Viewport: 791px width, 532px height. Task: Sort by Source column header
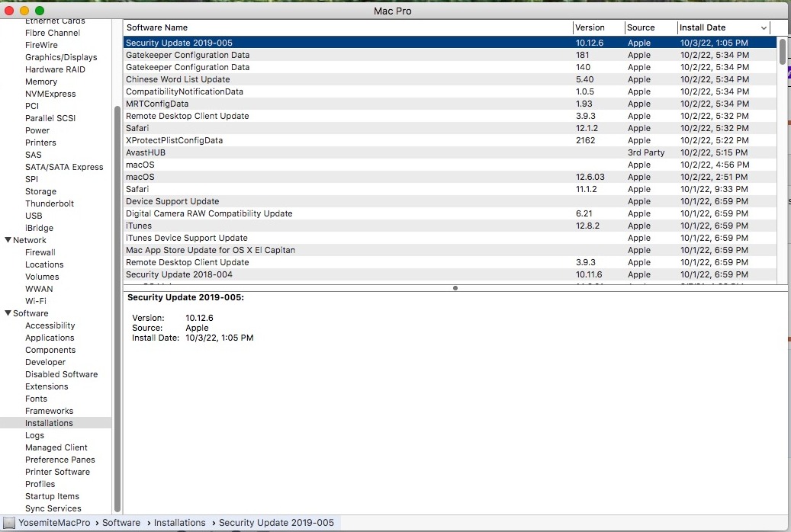[x=651, y=27]
